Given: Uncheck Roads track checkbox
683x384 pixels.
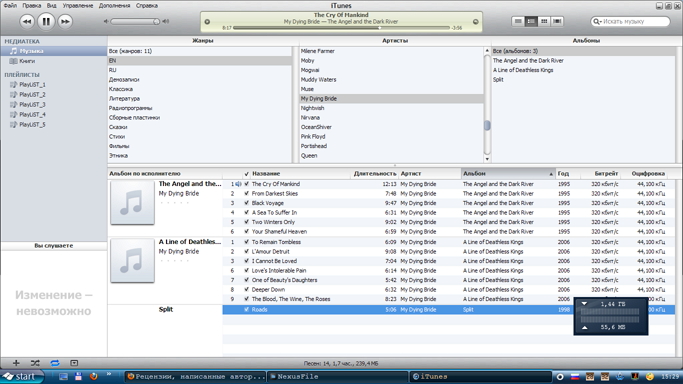Looking at the screenshot, I should tap(247, 310).
